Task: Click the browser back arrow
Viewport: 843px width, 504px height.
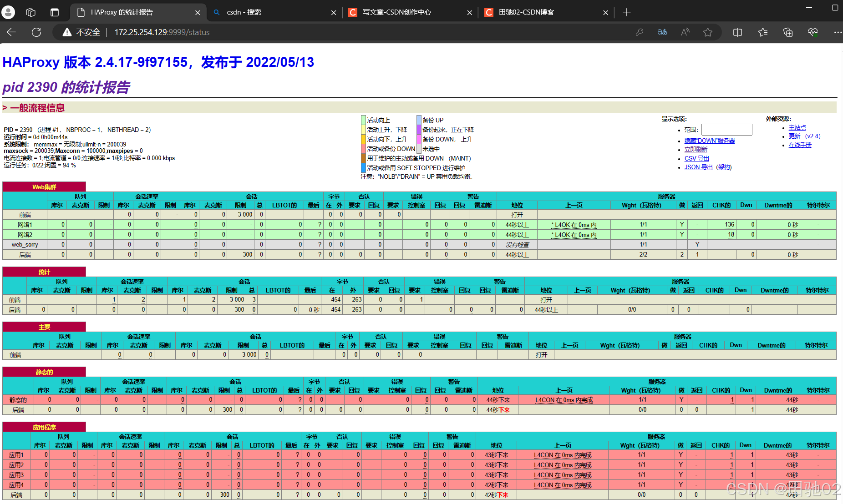Action: (11, 32)
